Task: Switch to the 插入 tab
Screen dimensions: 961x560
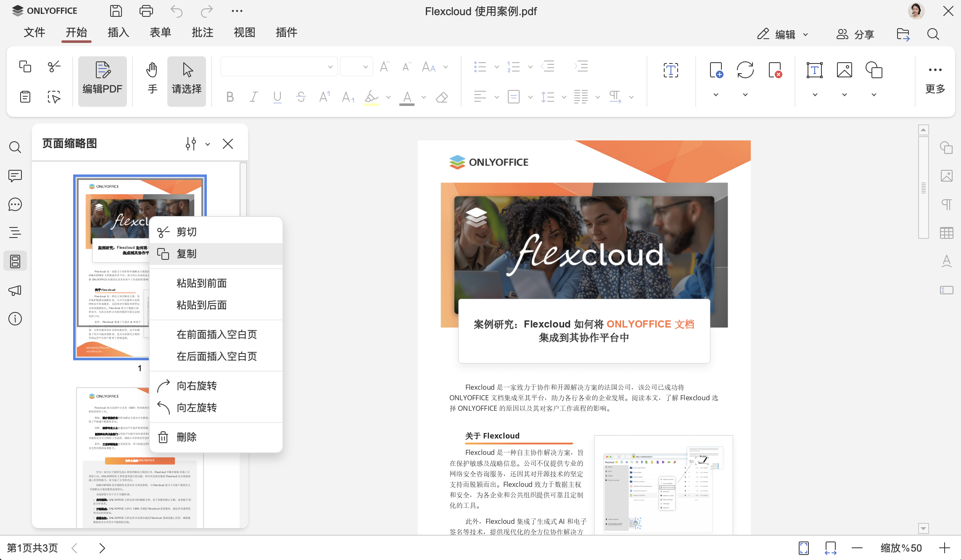Action: click(119, 32)
